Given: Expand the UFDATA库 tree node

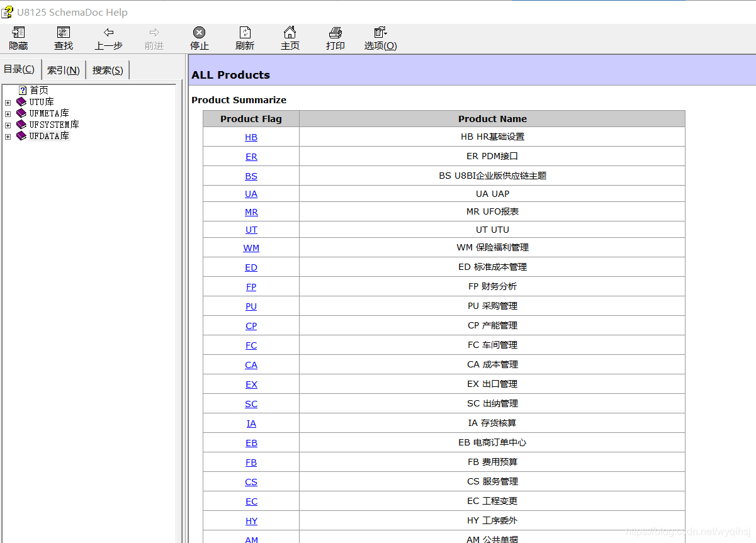Looking at the screenshot, I should [x=8, y=137].
